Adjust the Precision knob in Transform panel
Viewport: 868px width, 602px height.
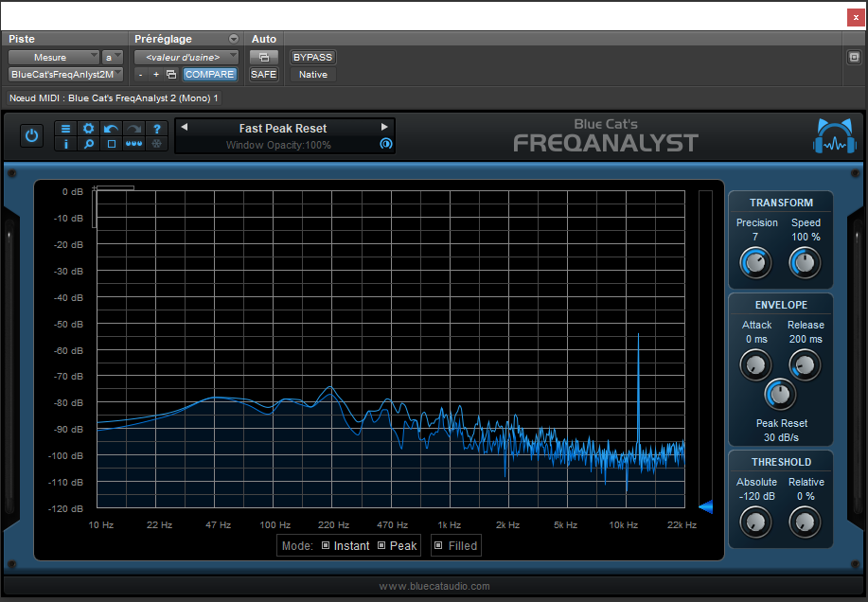(x=755, y=263)
